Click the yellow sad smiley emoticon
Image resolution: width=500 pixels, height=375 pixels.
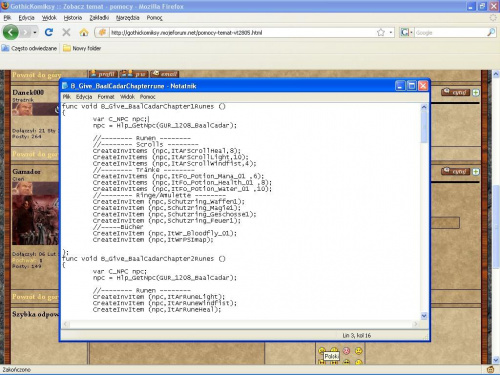click(x=359, y=351)
